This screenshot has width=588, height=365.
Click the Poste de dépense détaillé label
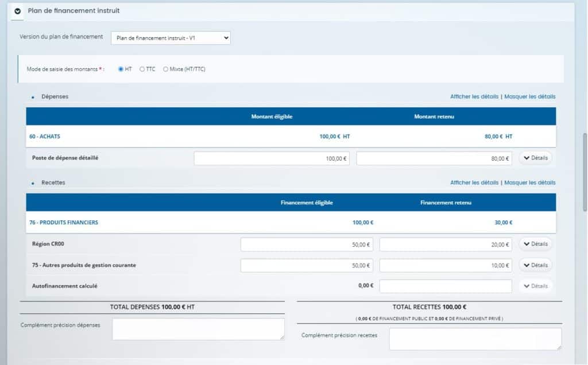pos(65,158)
